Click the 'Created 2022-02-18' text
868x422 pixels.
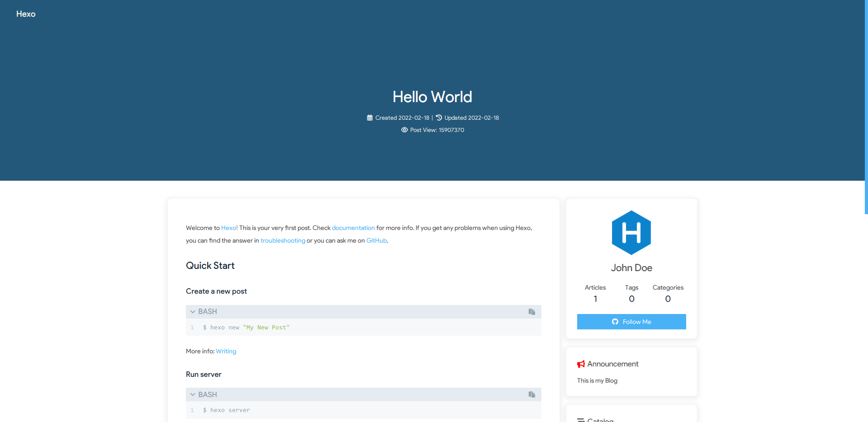(x=402, y=118)
